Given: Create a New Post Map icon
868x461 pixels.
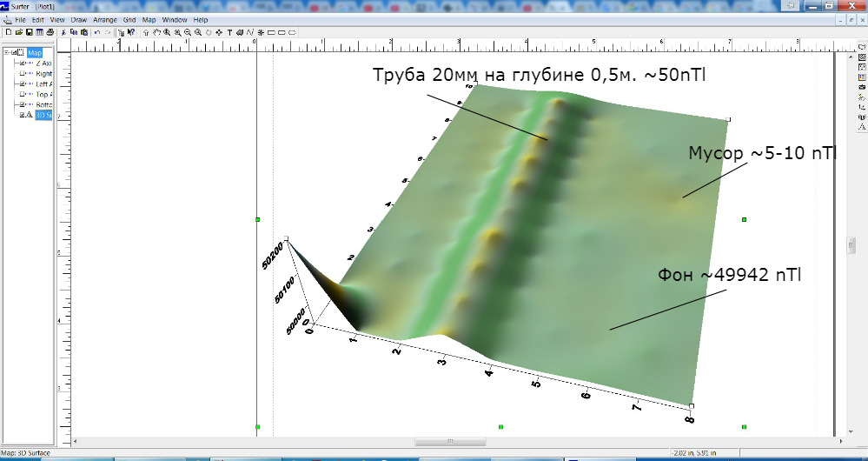Looking at the screenshot, I should [862, 67].
